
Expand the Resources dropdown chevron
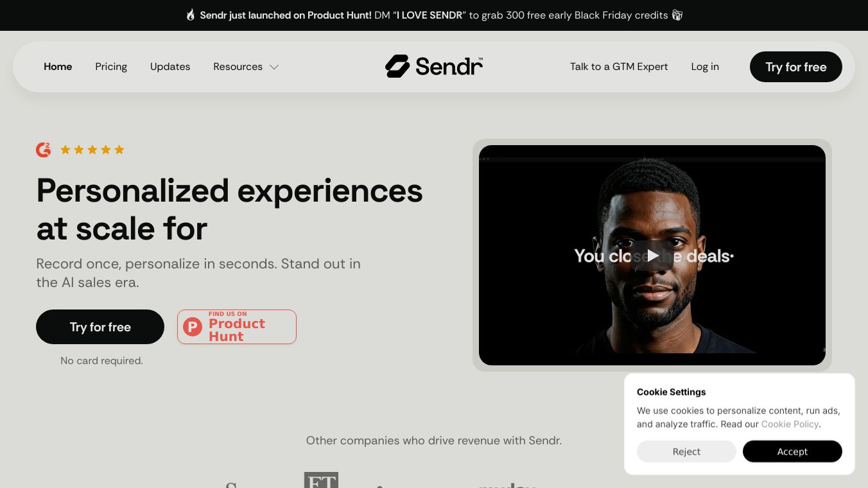point(274,67)
